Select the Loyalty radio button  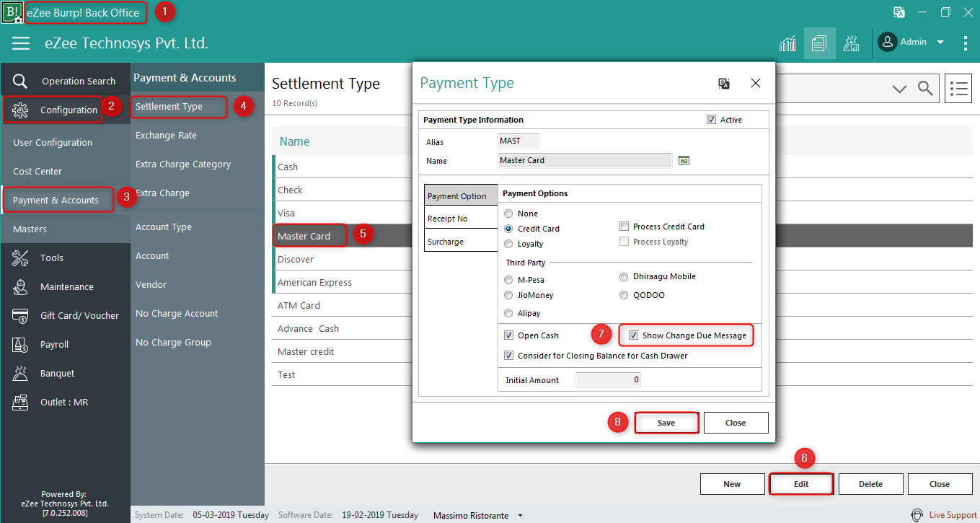(509, 244)
